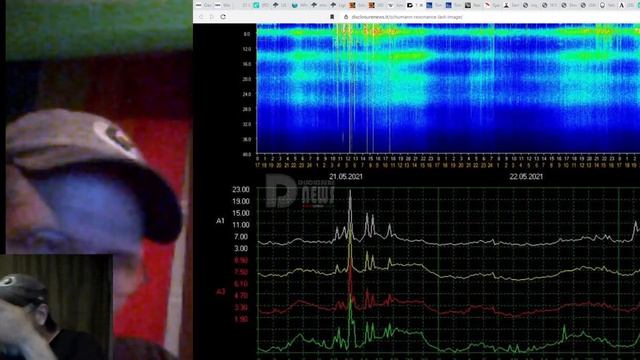The width and height of the screenshot is (640, 360).
Task: Go forward with the browser forward arrow
Action: pyautogui.click(x=211, y=17)
